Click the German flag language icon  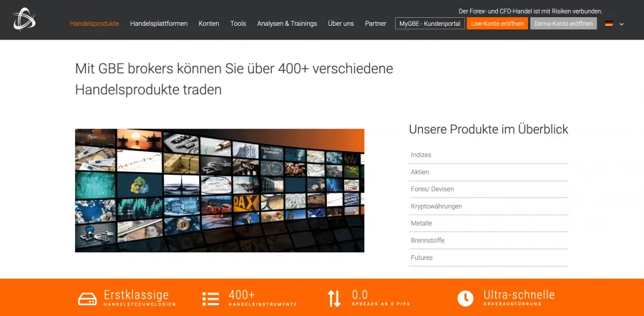609,24
